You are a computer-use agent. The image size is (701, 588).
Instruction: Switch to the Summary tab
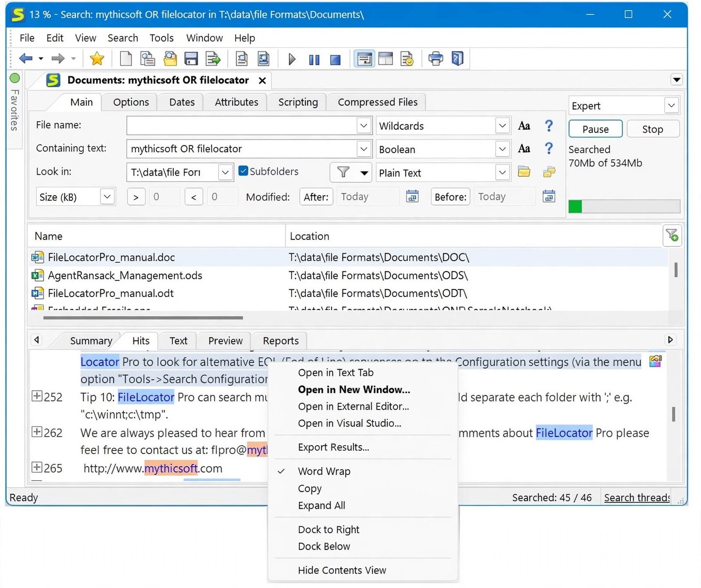[91, 341]
